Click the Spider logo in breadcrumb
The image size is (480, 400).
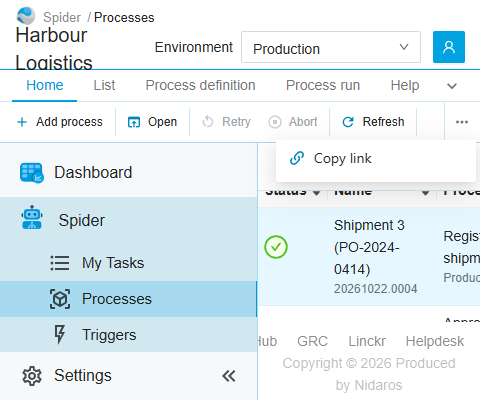(26, 16)
